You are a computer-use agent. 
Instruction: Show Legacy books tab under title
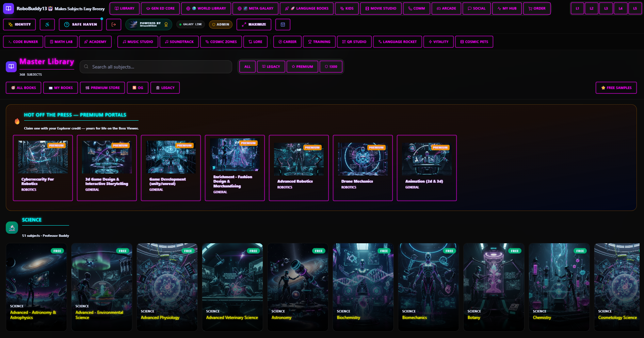(x=165, y=88)
